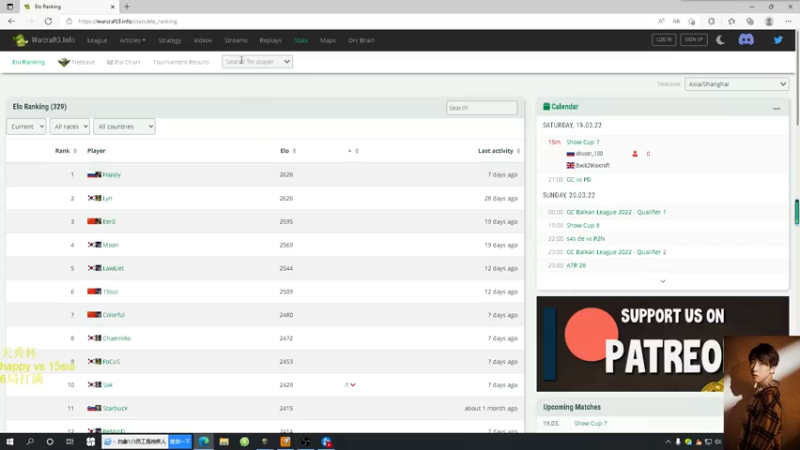This screenshot has height=450, width=800.
Task: Open player Moon's profile link
Action: point(110,245)
